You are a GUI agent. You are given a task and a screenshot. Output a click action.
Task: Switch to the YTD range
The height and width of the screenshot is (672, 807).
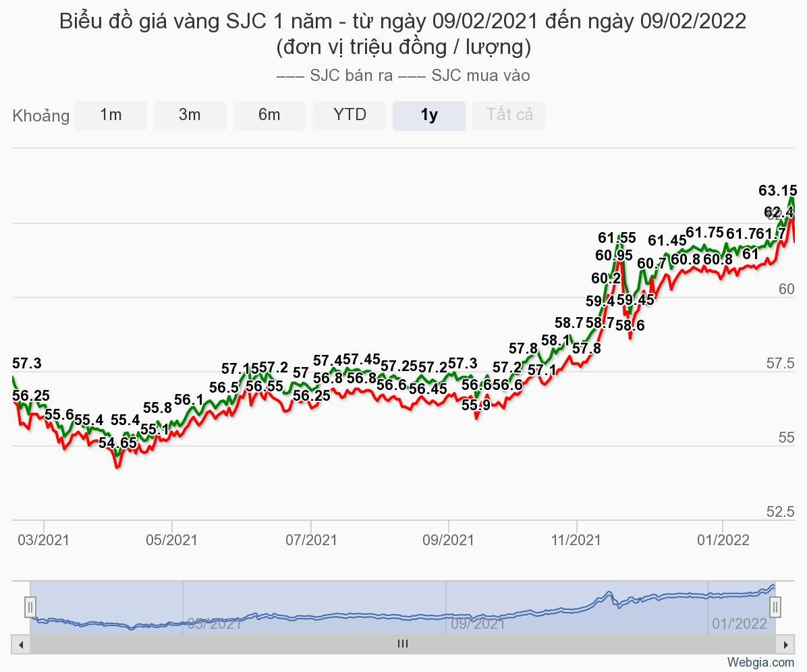tap(350, 115)
